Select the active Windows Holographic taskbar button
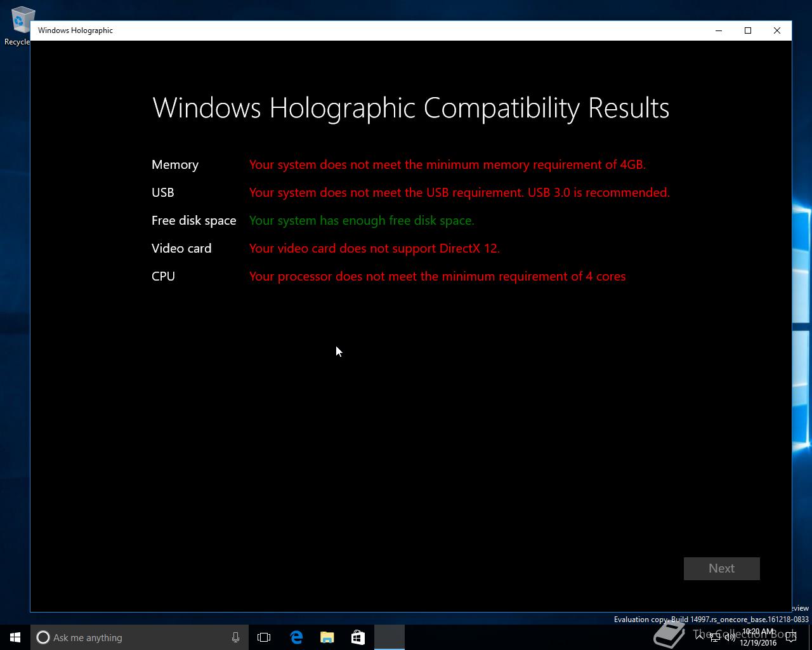This screenshot has height=650, width=812. 390,637
